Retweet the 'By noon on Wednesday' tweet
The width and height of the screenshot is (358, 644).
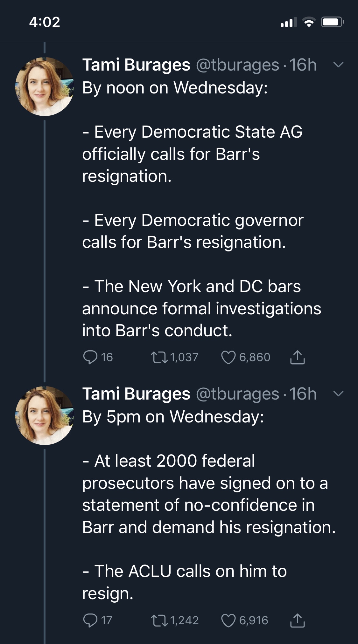click(159, 357)
